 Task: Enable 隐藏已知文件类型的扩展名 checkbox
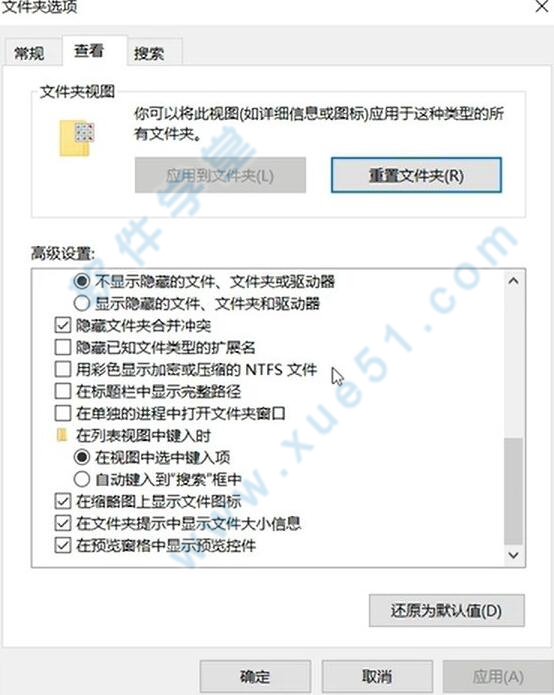[62, 347]
